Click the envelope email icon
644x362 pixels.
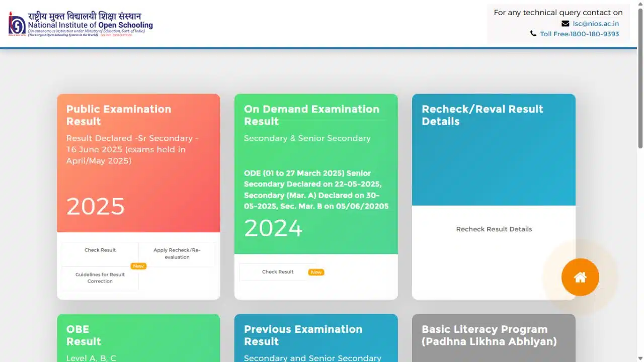tap(566, 24)
